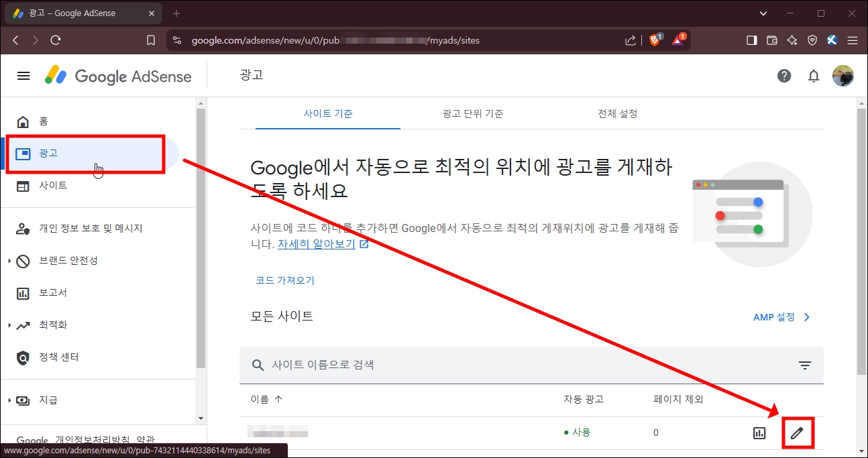
Task: Open the navigation hamburger menu
Action: 23,76
